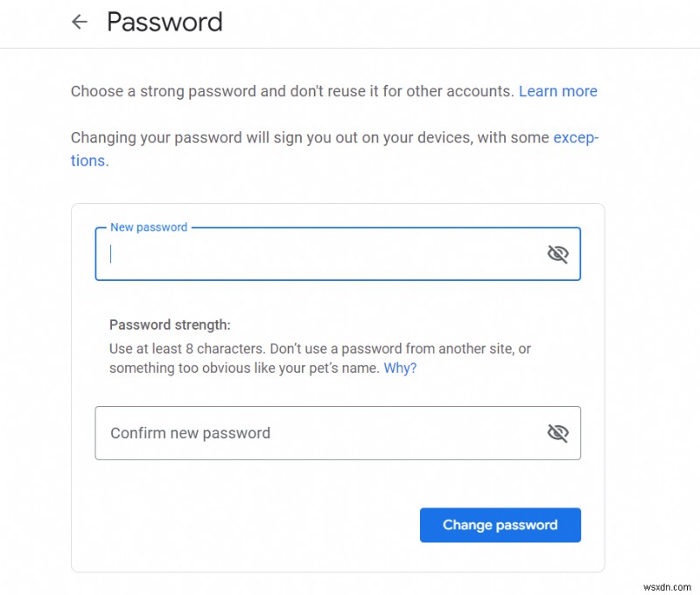700x595 pixels.
Task: Click the crossed-out eye for new password
Action: click(x=558, y=253)
